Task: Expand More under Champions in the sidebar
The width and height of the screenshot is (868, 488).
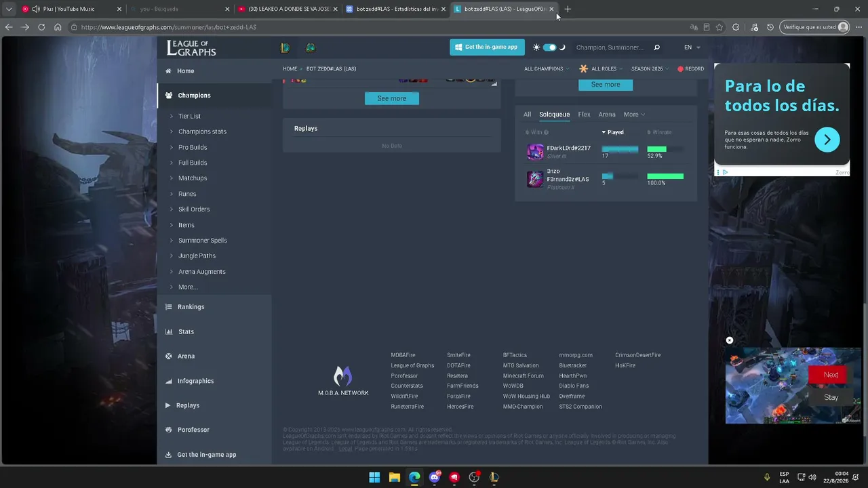Action: tap(188, 287)
